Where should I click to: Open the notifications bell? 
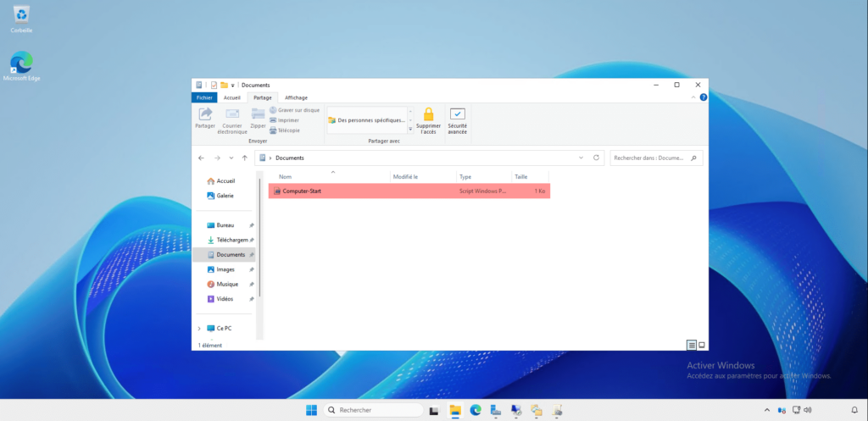coord(854,411)
